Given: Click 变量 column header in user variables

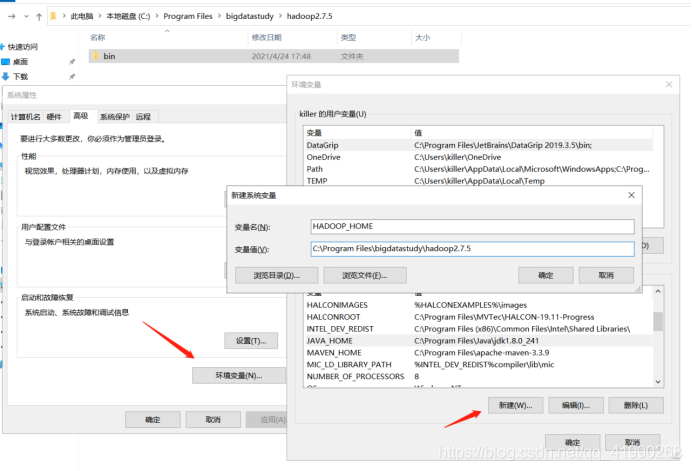Looking at the screenshot, I should [358, 133].
